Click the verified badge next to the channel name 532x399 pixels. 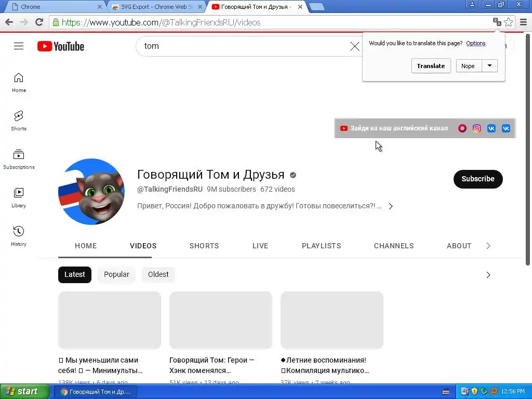pyautogui.click(x=293, y=175)
